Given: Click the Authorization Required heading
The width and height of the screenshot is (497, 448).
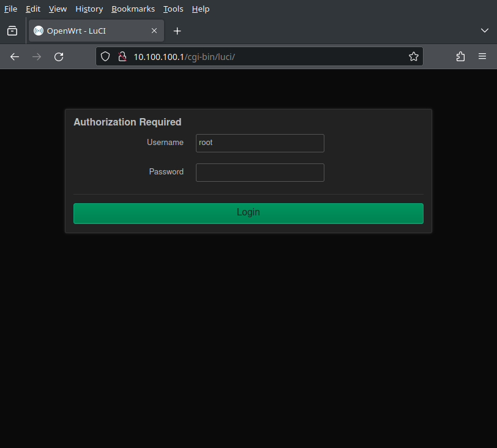Looking at the screenshot, I should [127, 122].
